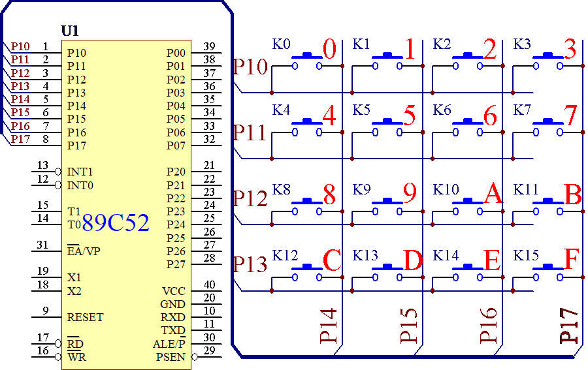
Task: Click the red key legend B
Action: click(x=573, y=194)
